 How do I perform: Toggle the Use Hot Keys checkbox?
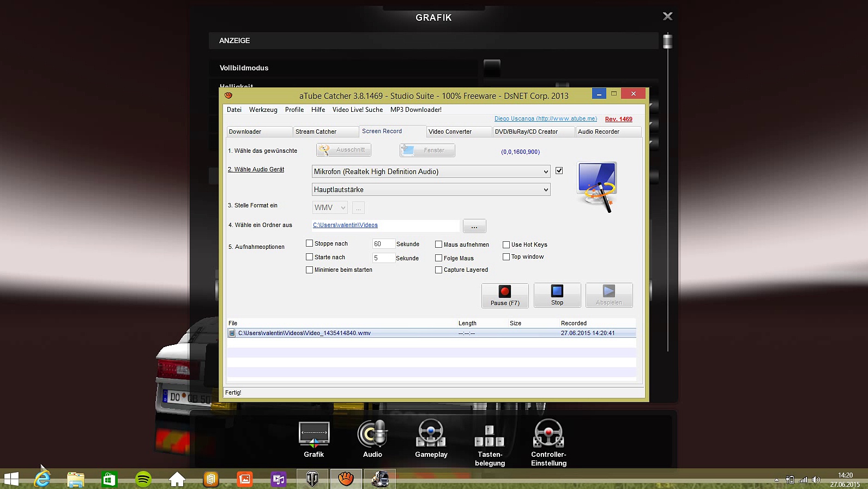(x=507, y=244)
